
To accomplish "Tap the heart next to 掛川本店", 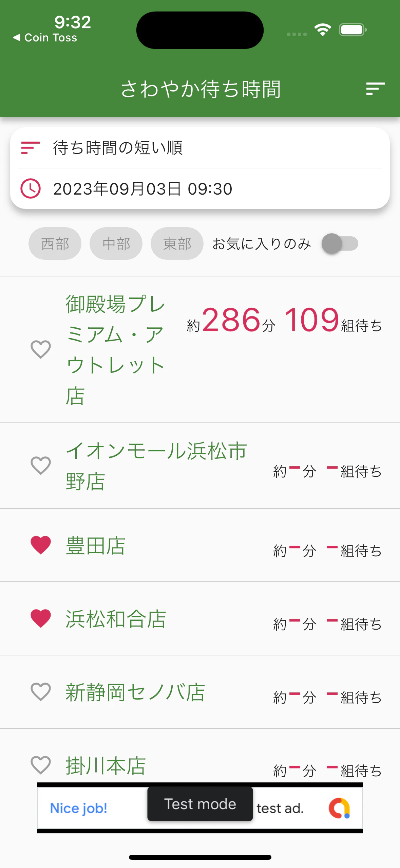I will (41, 765).
